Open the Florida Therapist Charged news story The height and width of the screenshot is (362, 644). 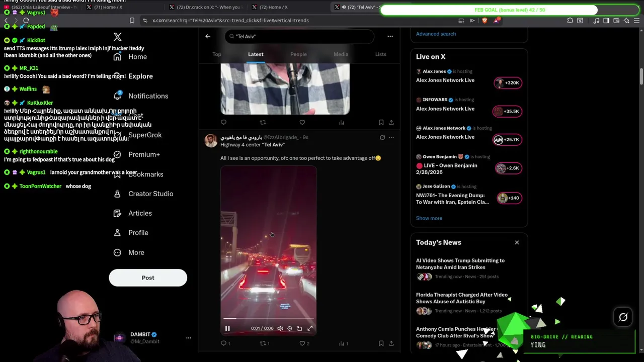click(469, 302)
